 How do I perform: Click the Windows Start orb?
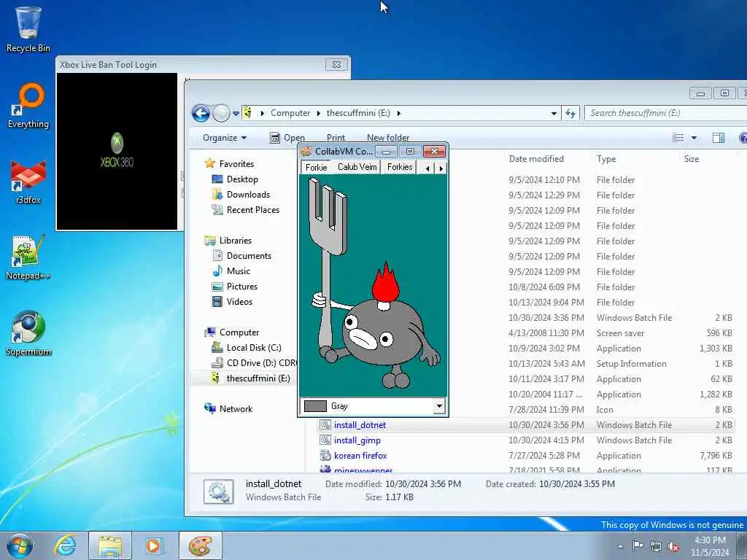(x=19, y=545)
